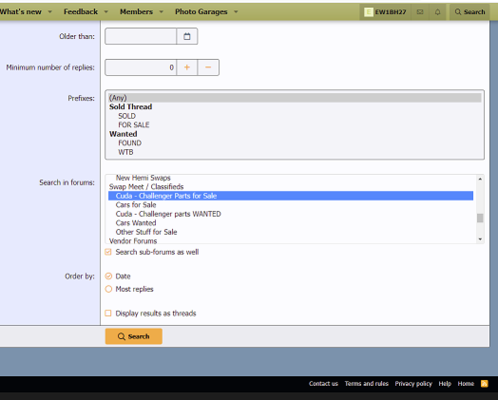Expand the What's new dropdown arrow
Viewport: 498px width, 400px height.
[x=50, y=12]
